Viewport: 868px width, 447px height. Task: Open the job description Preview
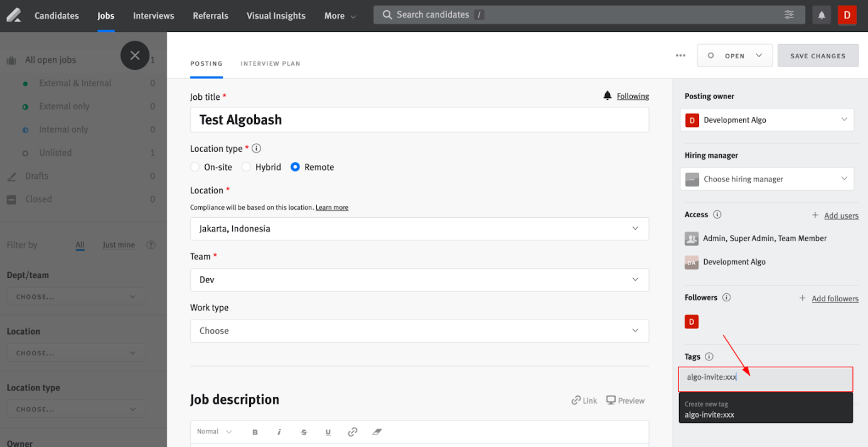pyautogui.click(x=625, y=400)
